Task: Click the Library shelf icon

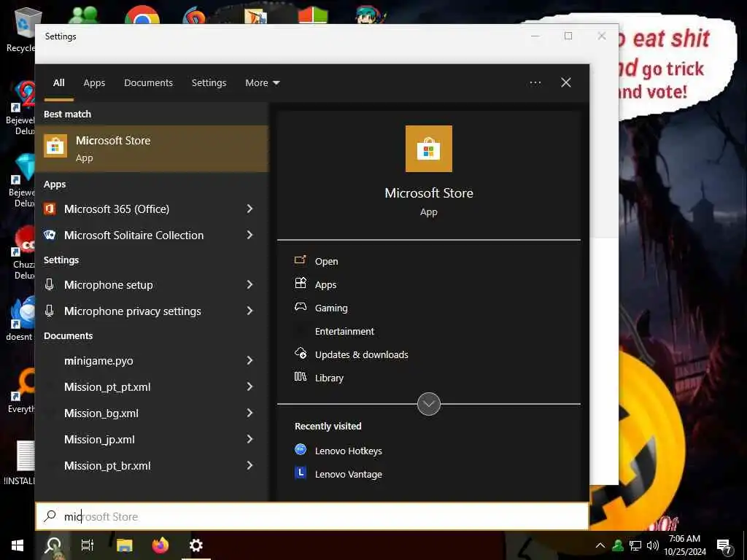Action: click(x=300, y=377)
